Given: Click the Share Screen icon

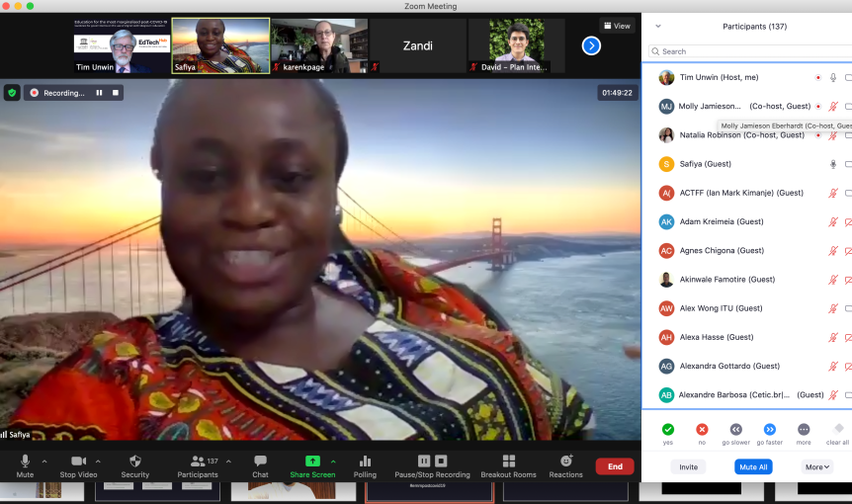Looking at the screenshot, I should (312, 462).
